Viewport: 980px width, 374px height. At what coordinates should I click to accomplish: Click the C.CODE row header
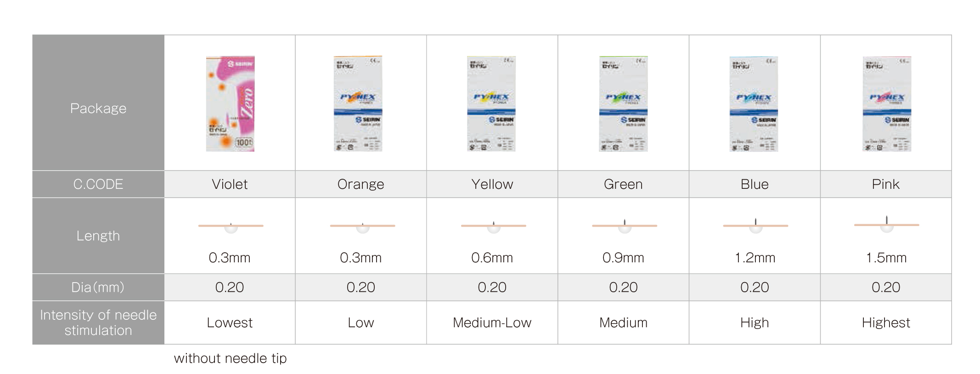pyautogui.click(x=98, y=184)
